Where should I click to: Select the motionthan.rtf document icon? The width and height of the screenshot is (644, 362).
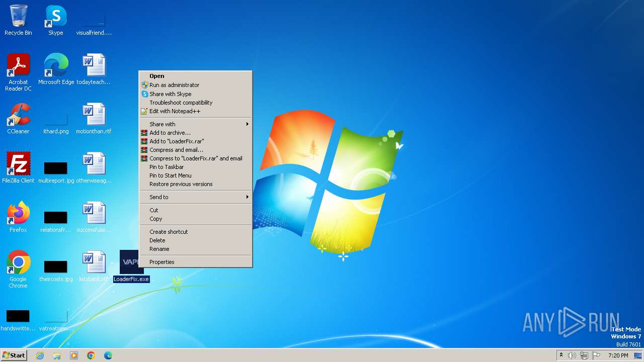94,119
